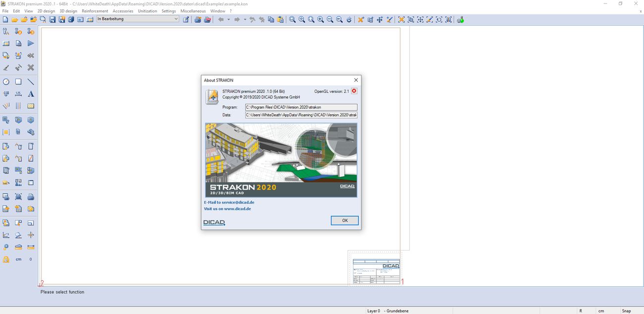The image size is (644, 314).
Task: Click the New file icon
Action: 5,19
